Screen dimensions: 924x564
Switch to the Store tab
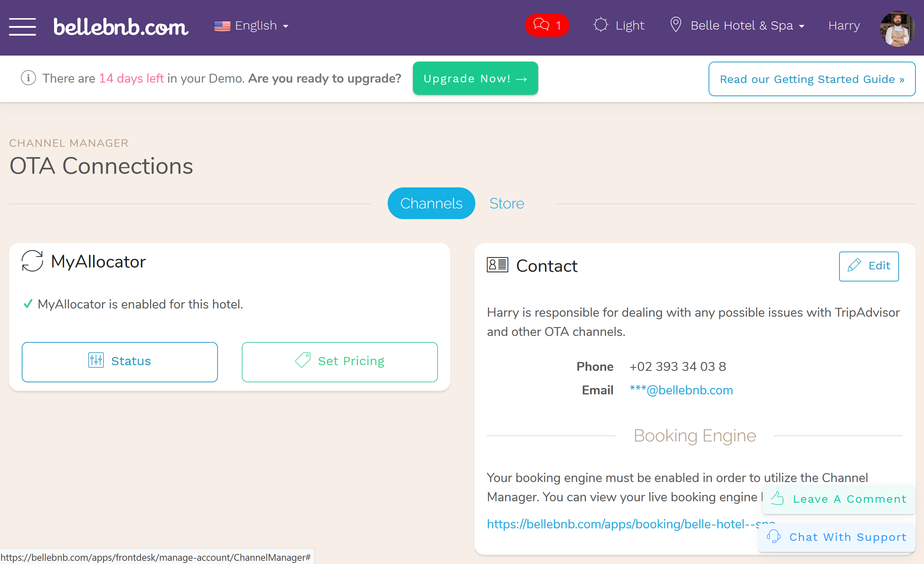click(x=506, y=203)
